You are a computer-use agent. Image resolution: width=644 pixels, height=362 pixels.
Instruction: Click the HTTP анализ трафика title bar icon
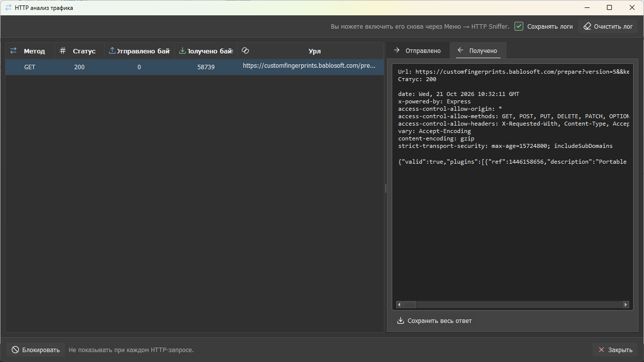[8, 7]
